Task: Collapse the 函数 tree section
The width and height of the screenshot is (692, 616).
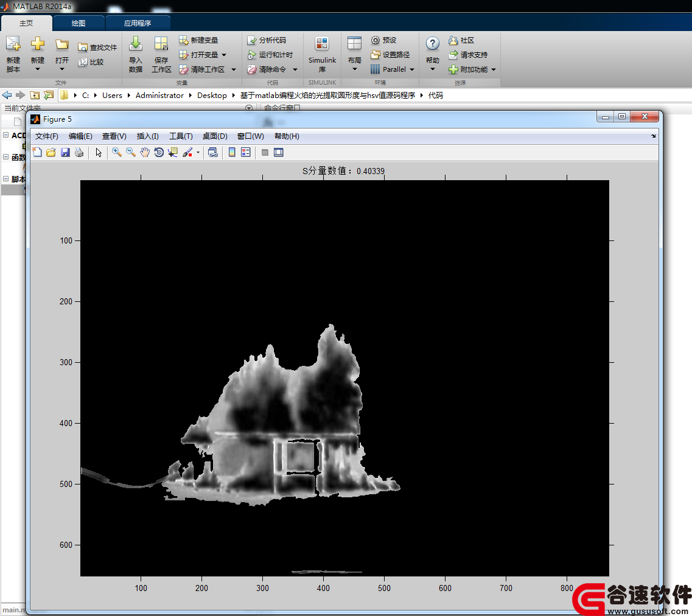Action: tap(5, 156)
